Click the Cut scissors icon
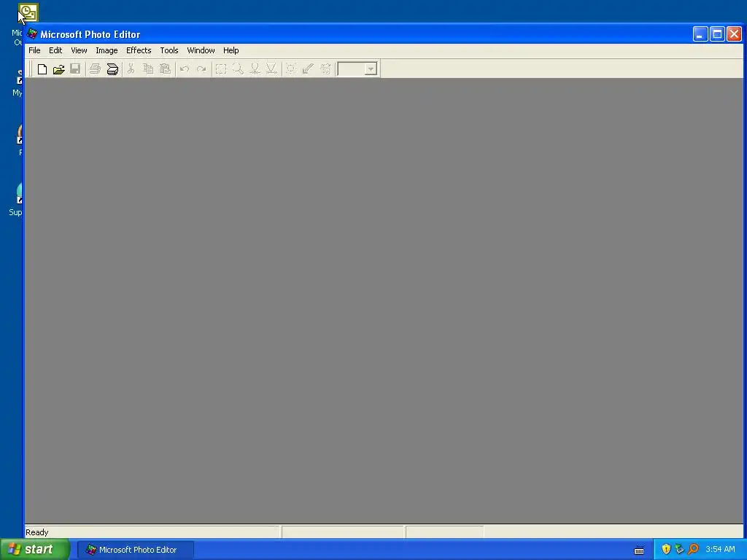This screenshot has height=560, width=747. point(131,69)
